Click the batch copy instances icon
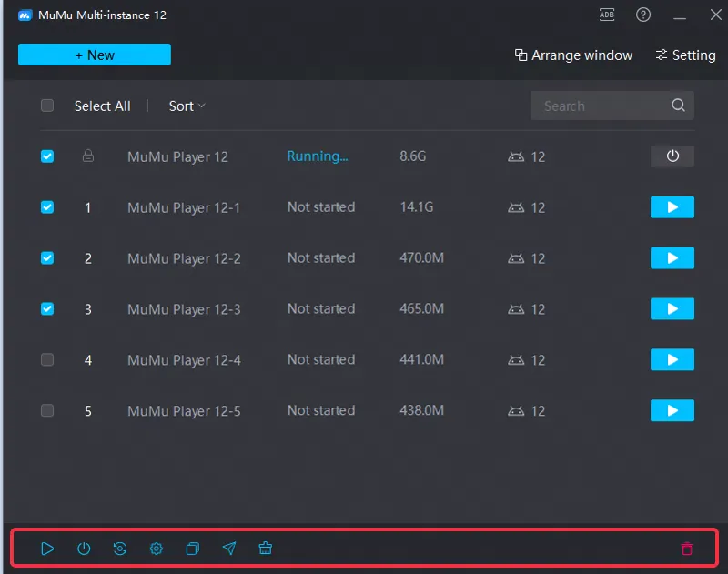 [x=193, y=549]
